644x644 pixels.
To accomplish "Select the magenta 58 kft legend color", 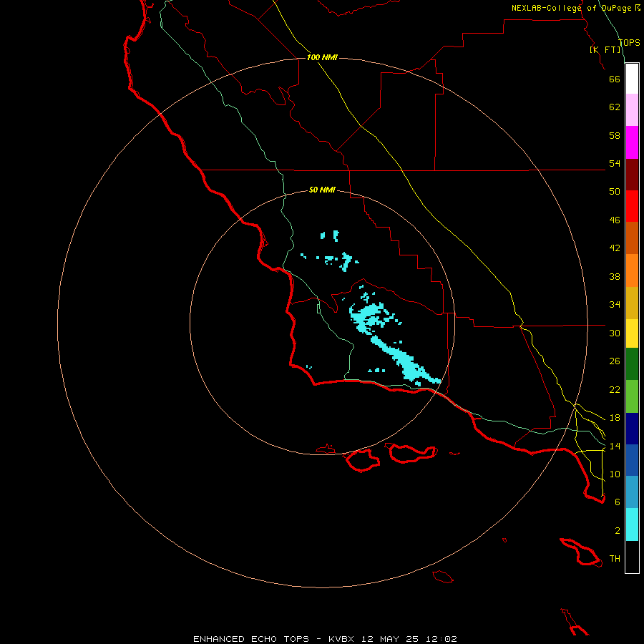I will (x=632, y=142).
